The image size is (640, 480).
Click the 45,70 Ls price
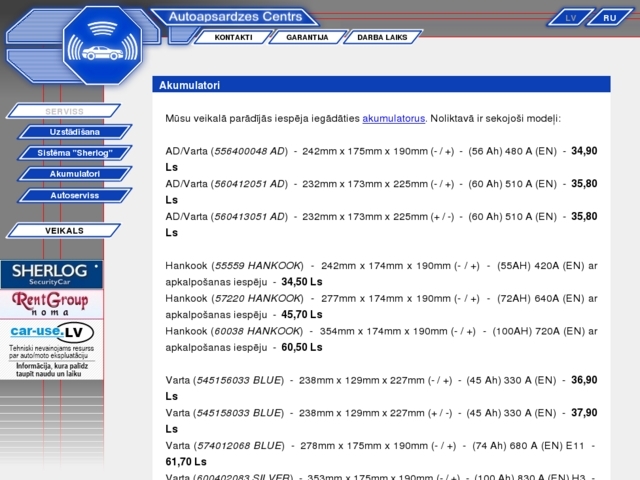click(x=302, y=314)
